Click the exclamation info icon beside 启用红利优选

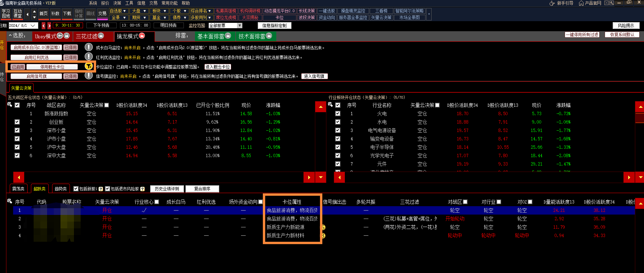(88, 57)
